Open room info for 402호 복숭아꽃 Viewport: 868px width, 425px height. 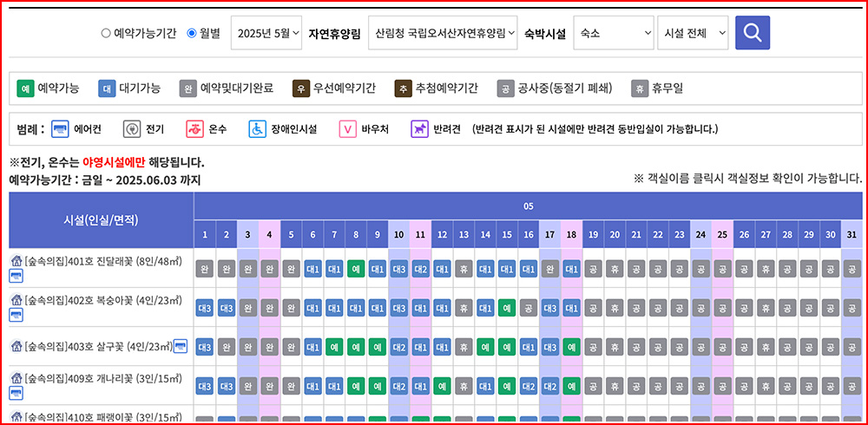[103, 300]
